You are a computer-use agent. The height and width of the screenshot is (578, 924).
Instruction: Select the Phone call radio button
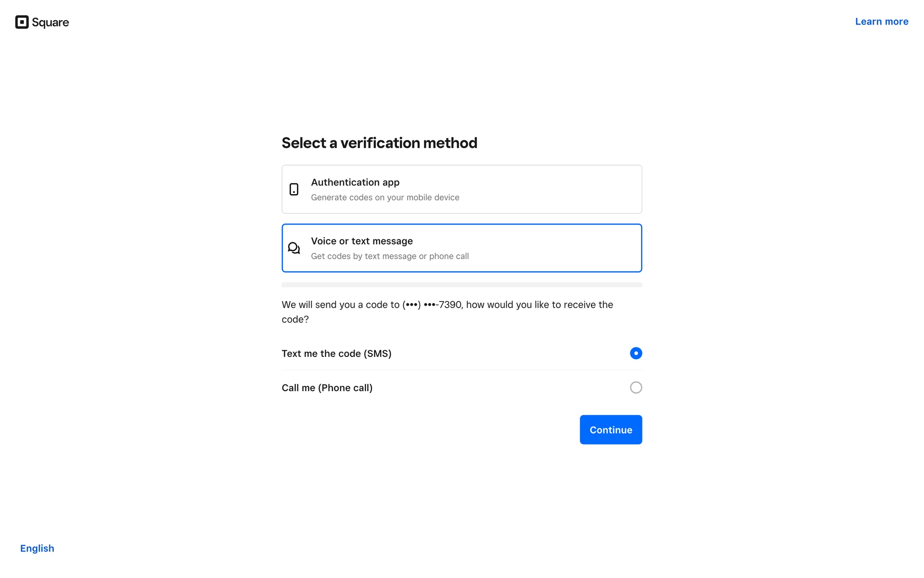pyautogui.click(x=636, y=388)
